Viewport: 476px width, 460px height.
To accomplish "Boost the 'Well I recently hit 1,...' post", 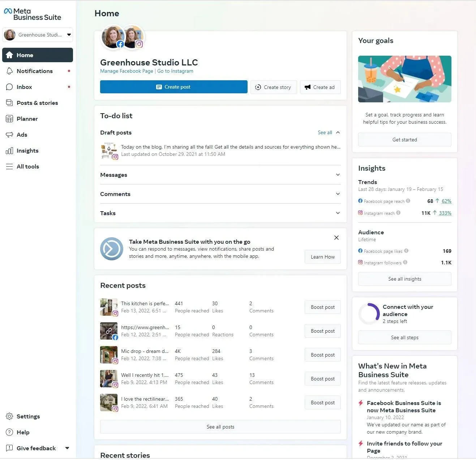I will pos(323,379).
